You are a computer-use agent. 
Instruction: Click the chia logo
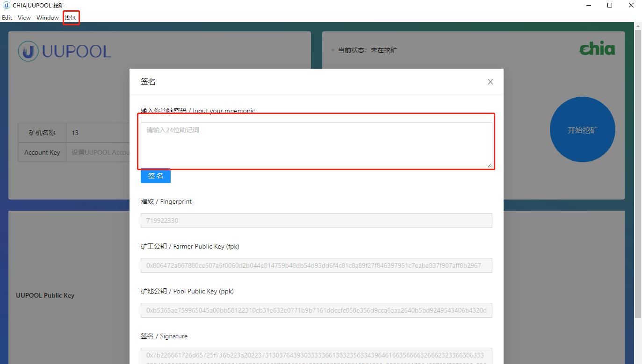click(x=597, y=49)
